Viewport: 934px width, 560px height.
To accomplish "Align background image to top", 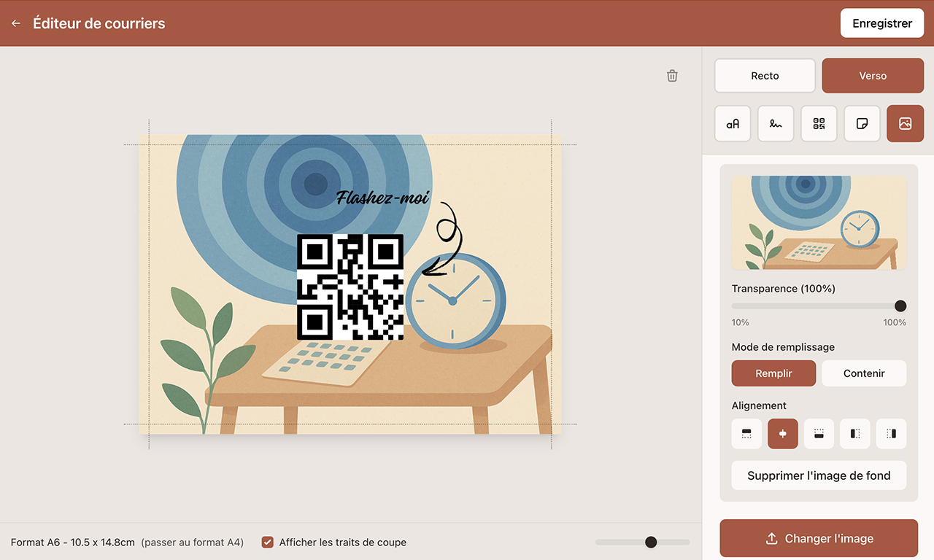I will click(746, 434).
